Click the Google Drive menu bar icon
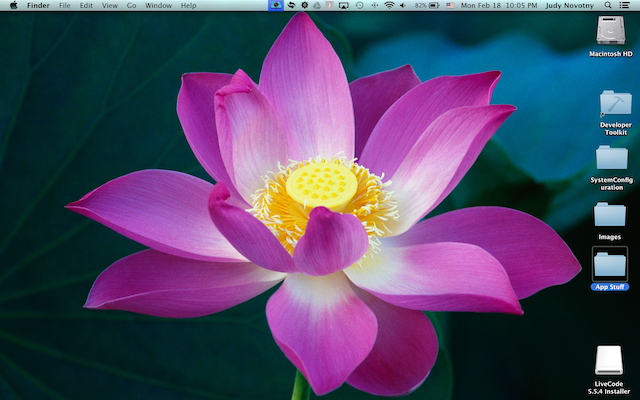640x400 pixels. (317, 5)
